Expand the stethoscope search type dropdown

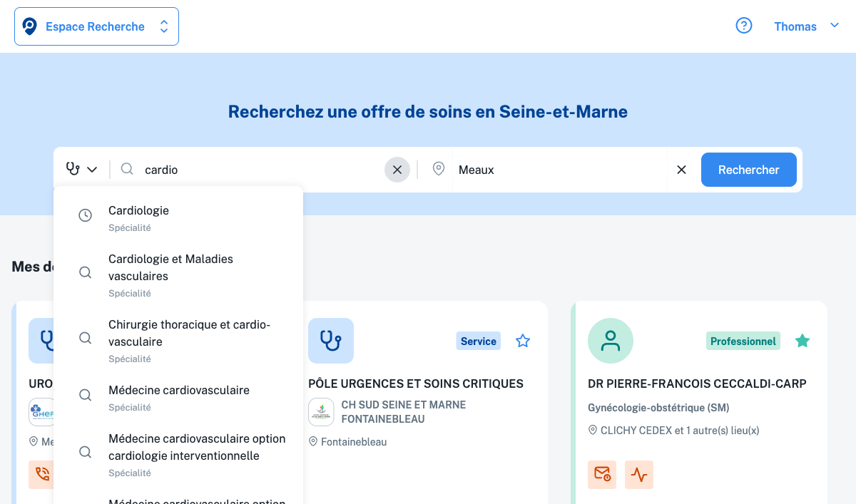81,170
